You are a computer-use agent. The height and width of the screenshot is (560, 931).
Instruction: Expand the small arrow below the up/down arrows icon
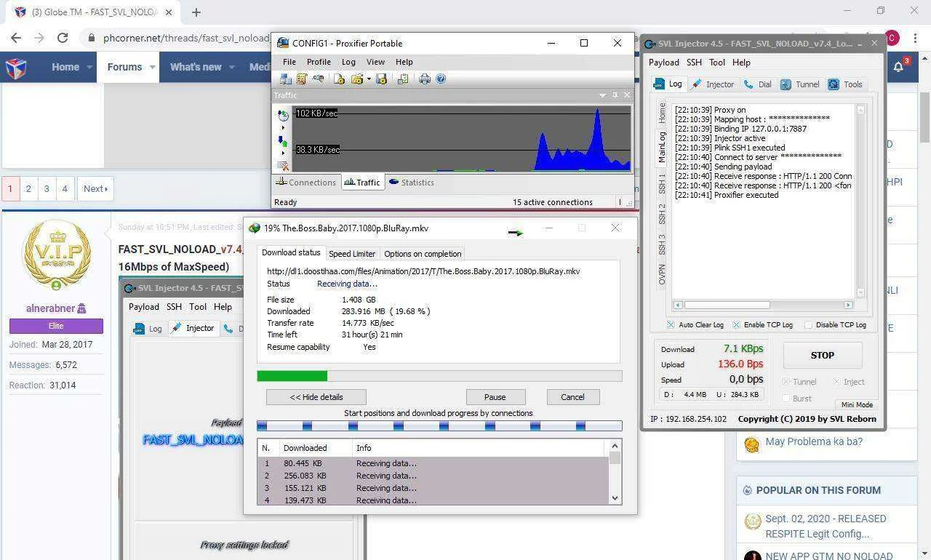(x=283, y=154)
